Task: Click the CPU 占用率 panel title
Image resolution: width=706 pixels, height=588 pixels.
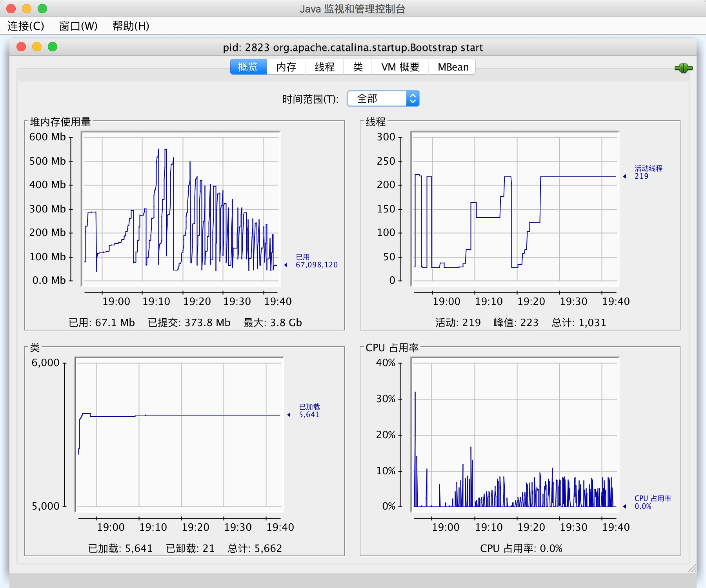Action: point(392,348)
